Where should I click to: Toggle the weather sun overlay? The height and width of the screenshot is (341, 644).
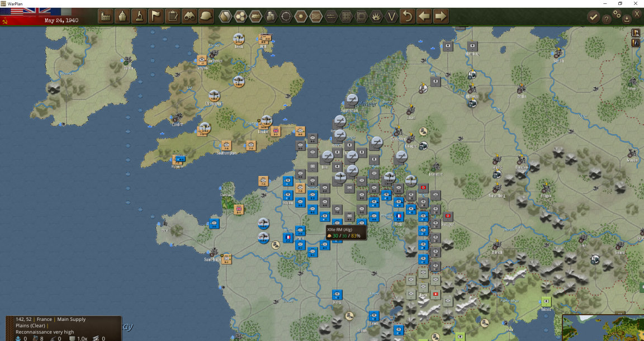click(x=301, y=16)
